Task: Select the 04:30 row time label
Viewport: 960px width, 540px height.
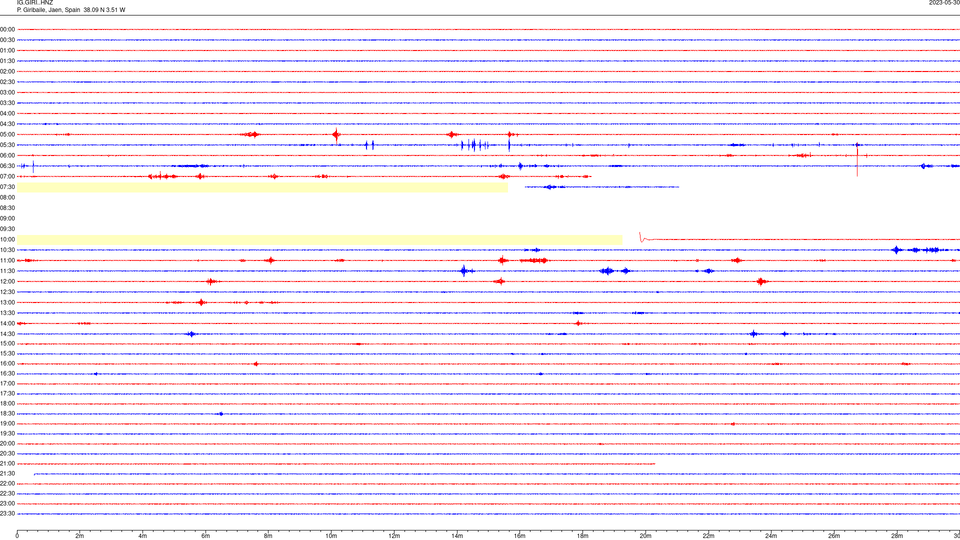Action: (x=7, y=124)
